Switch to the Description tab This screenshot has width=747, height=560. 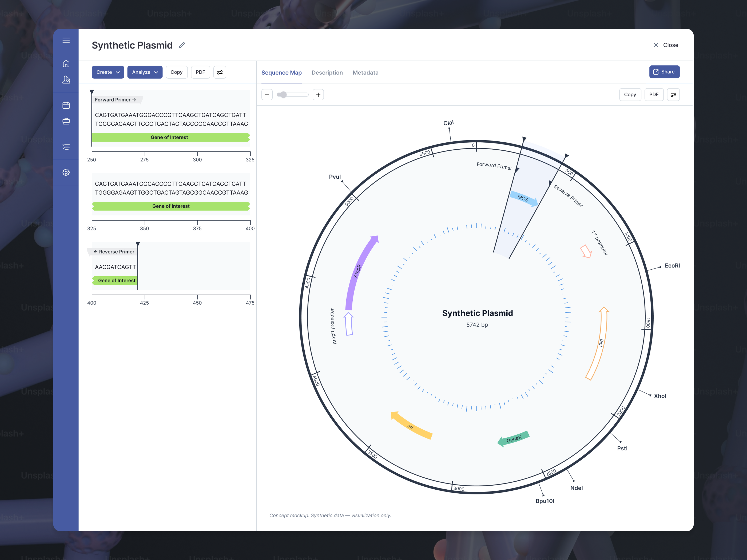tap(327, 73)
